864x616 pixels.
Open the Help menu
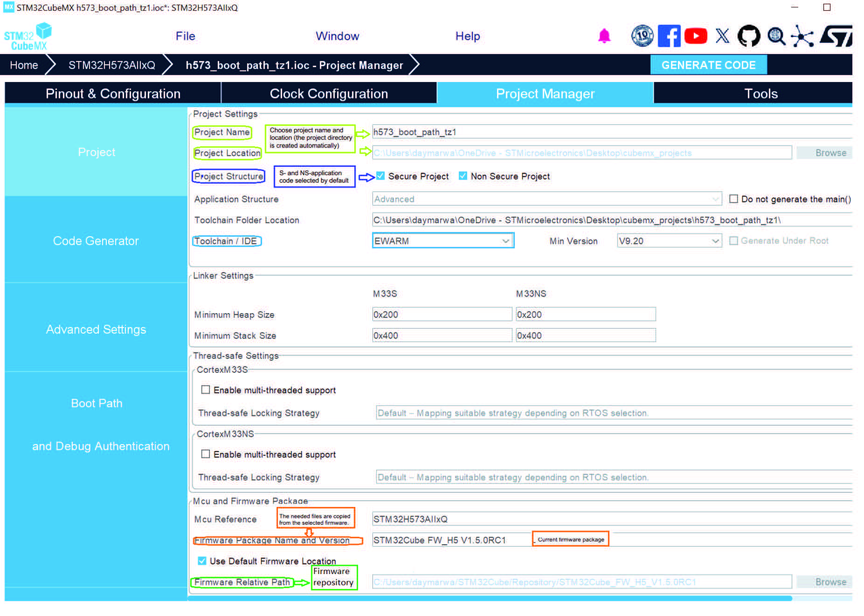468,36
